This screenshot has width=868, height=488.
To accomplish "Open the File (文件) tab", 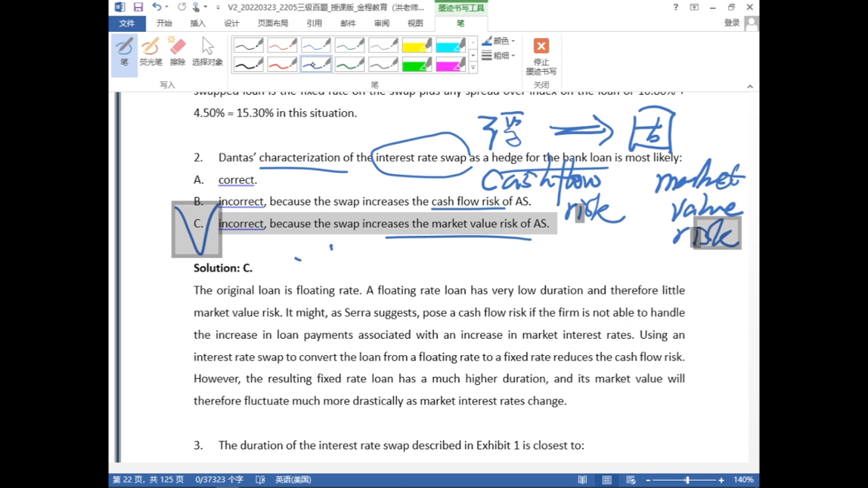I will [x=127, y=24].
